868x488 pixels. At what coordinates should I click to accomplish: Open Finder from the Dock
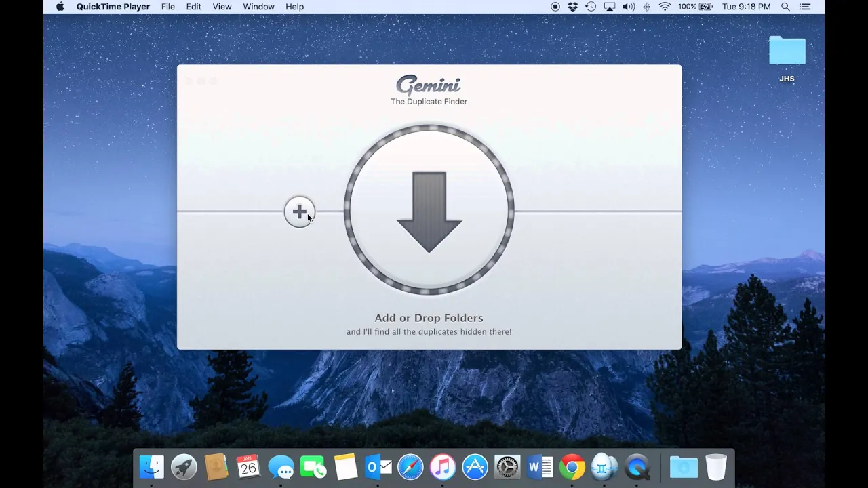151,467
